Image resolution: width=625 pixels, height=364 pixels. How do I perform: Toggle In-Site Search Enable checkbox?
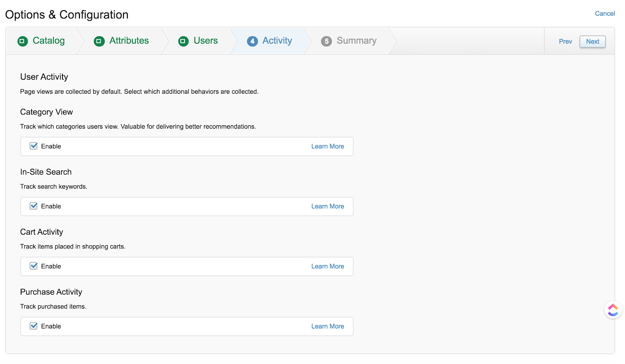[34, 206]
